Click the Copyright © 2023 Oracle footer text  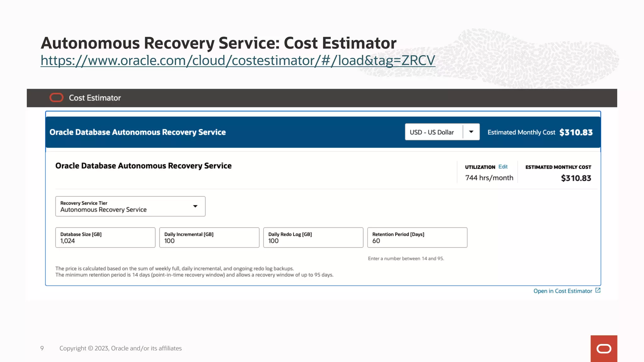(120, 348)
